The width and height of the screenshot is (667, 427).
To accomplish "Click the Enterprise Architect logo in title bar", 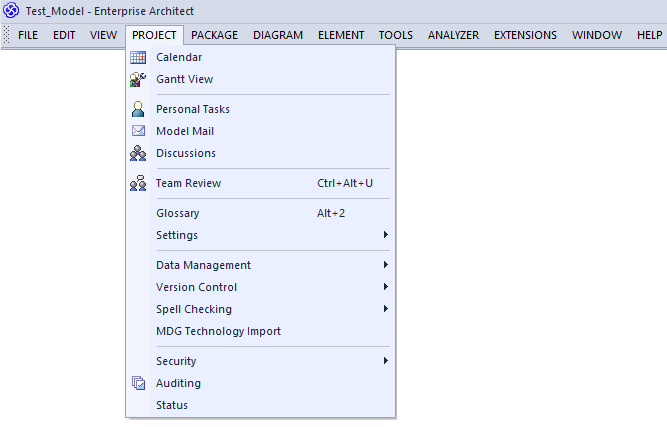I will tap(11, 10).
